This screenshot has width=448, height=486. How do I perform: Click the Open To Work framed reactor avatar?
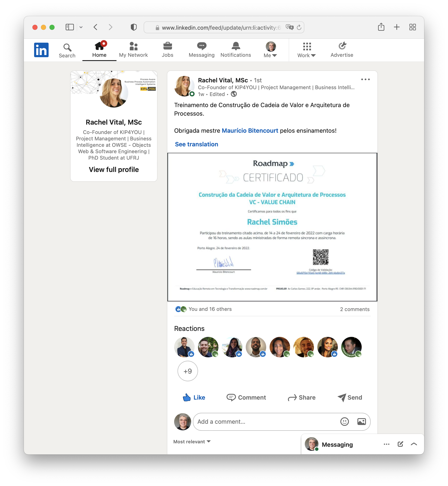click(x=351, y=347)
